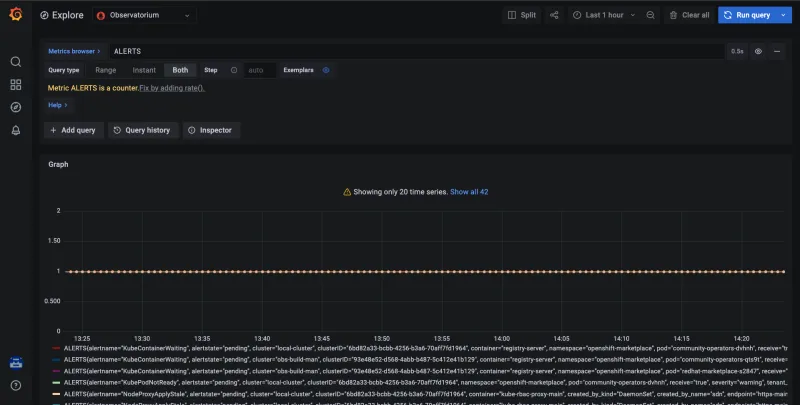
Task: Click the zoom out time range icon
Action: [x=650, y=16]
